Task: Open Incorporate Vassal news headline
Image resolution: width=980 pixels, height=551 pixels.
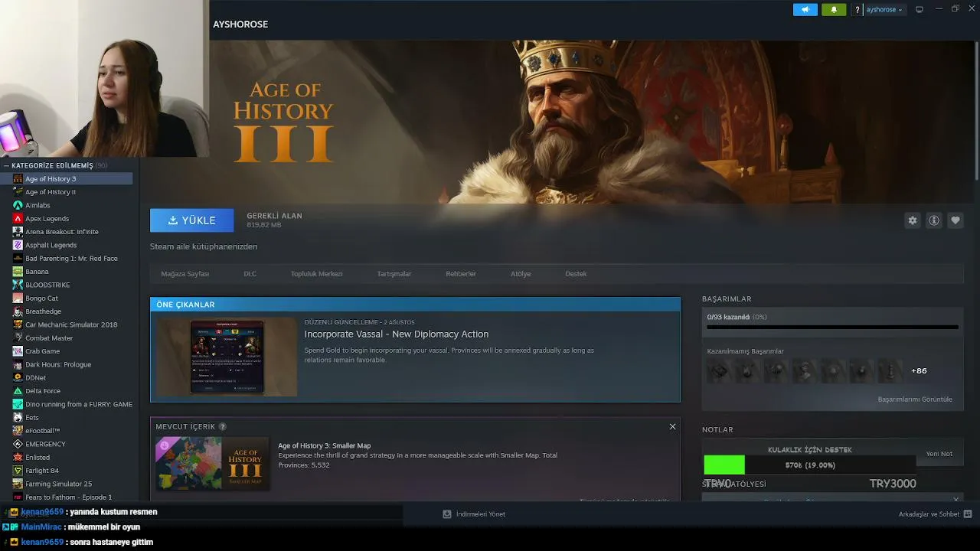Action: (397, 334)
